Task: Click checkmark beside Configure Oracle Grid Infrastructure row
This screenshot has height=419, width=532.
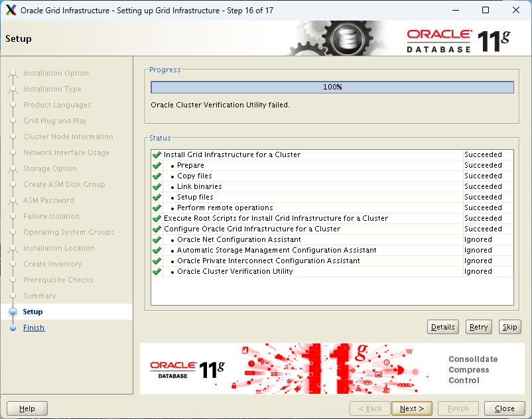Action: (157, 229)
